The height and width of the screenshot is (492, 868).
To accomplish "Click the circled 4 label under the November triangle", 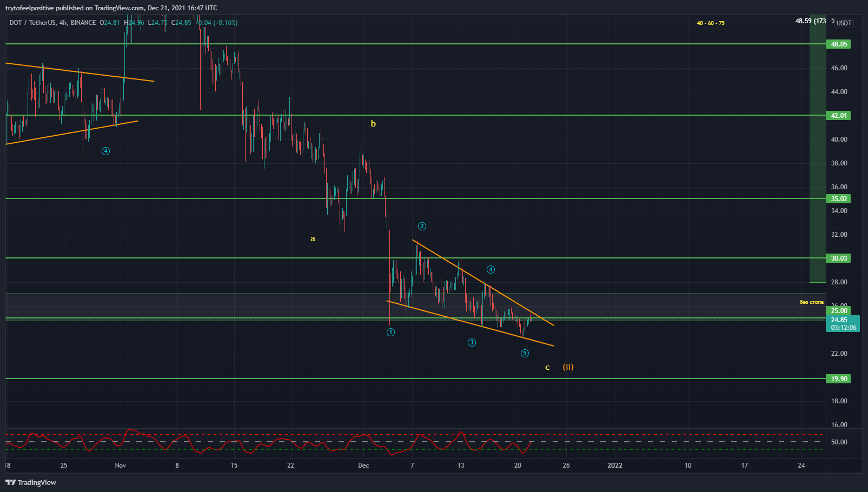I will click(105, 151).
